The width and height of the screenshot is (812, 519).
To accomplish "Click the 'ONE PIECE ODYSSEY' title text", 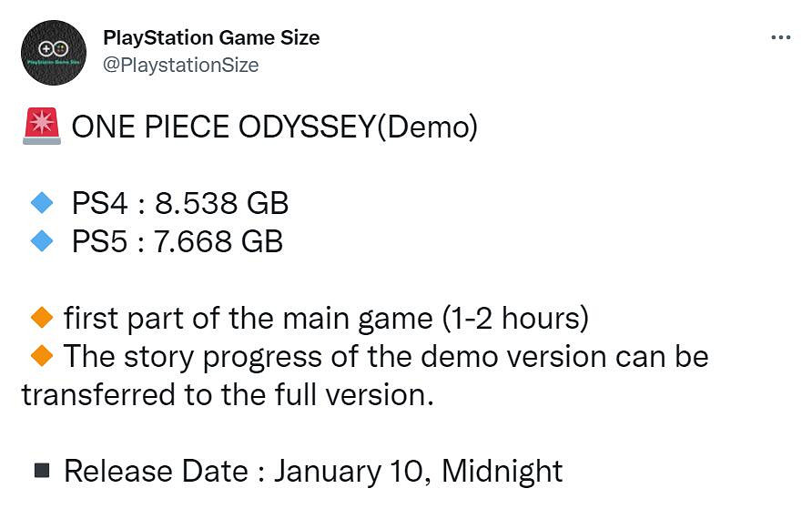I will point(223,127).
